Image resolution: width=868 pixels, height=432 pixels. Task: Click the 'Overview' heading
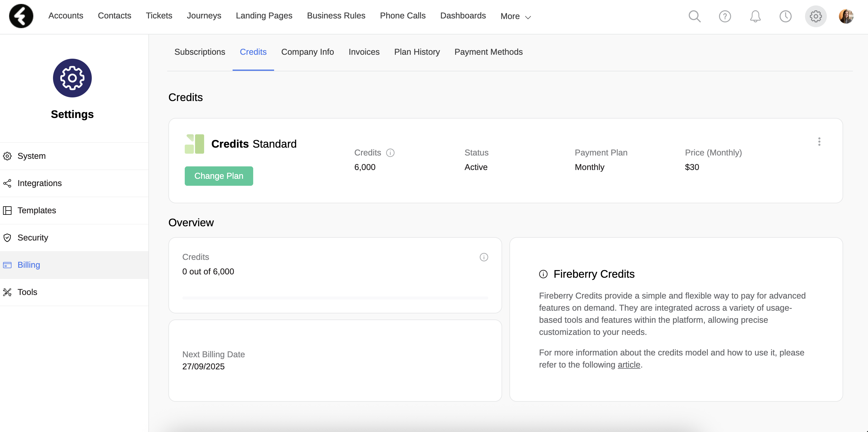pos(191,223)
